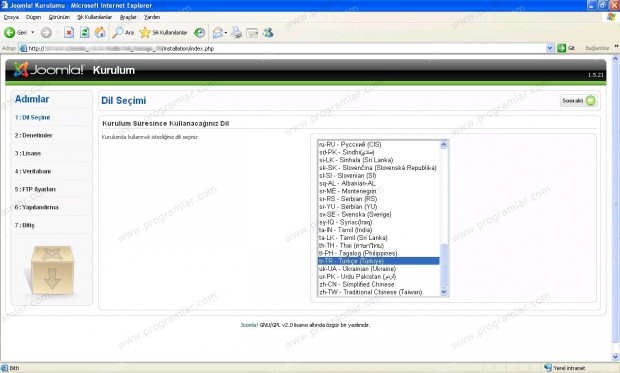The height and width of the screenshot is (373, 620).
Task: Click the Sonraki next button
Action: (x=578, y=100)
